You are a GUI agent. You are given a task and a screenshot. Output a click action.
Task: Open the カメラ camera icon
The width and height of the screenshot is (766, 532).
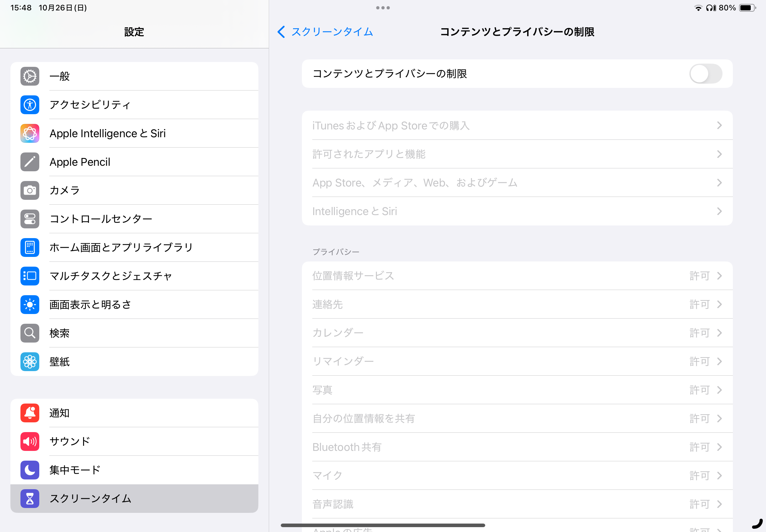pos(30,190)
